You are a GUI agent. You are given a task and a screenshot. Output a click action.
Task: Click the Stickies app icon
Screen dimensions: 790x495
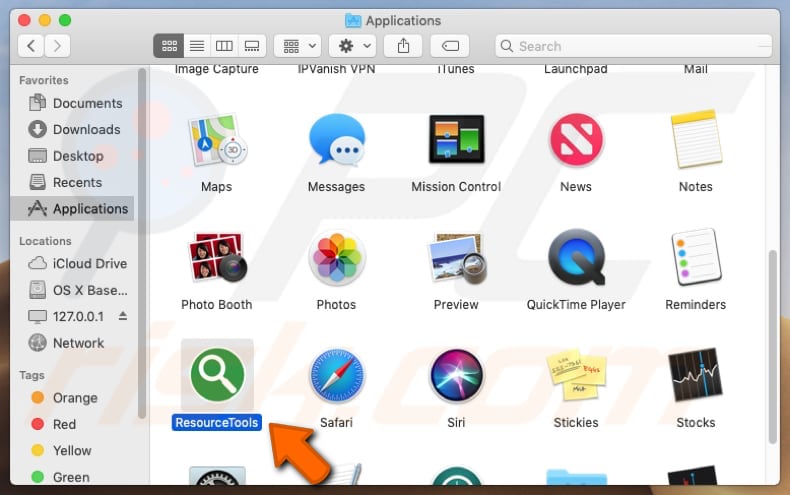576,378
